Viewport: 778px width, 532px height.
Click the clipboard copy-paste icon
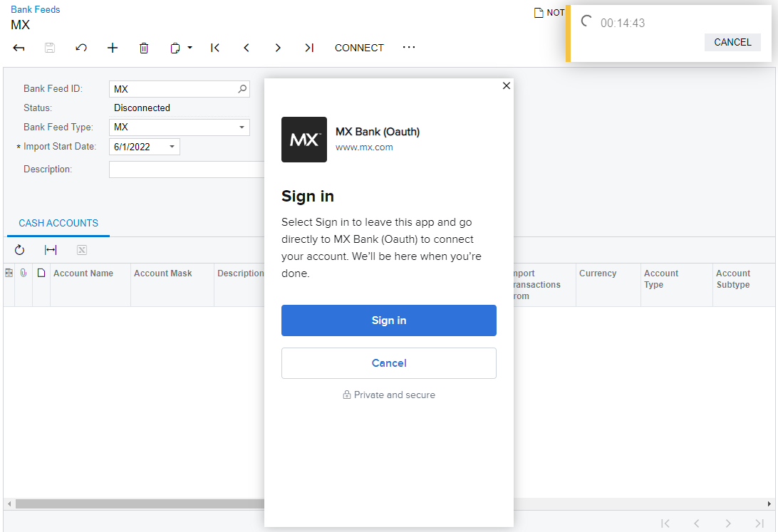pyautogui.click(x=175, y=48)
